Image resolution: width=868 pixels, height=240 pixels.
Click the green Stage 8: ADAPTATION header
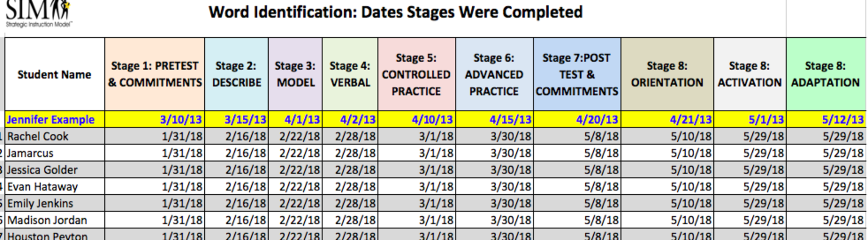(825, 74)
